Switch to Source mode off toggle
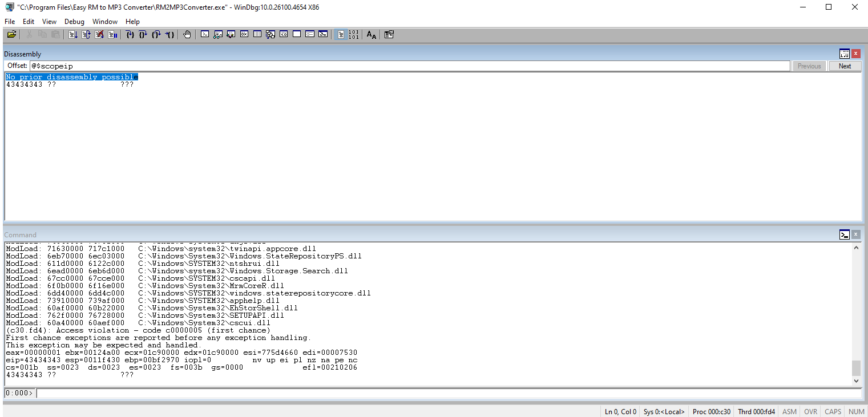Image resolution: width=868 pixels, height=417 pixels. click(354, 35)
